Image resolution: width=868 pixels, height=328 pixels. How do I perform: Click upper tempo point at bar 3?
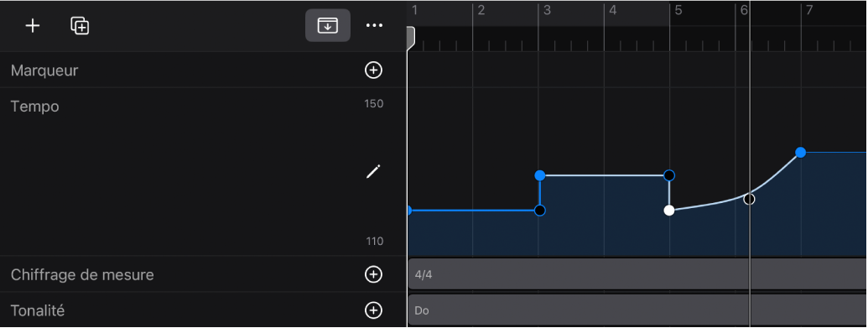[540, 175]
